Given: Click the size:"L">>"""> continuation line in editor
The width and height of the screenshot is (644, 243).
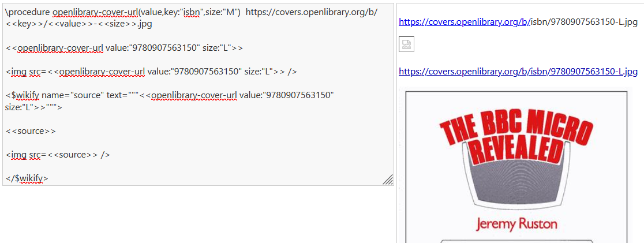Looking at the screenshot, I should 33,107.
